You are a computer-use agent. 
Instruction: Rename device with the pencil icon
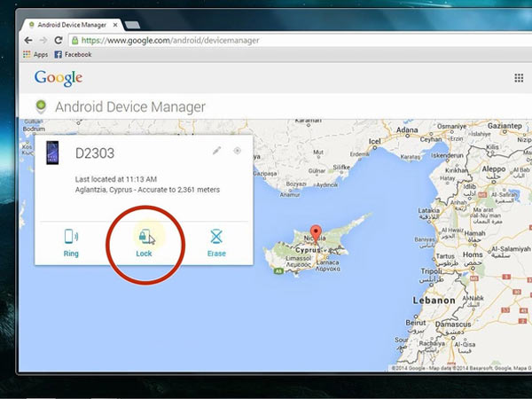tap(217, 151)
